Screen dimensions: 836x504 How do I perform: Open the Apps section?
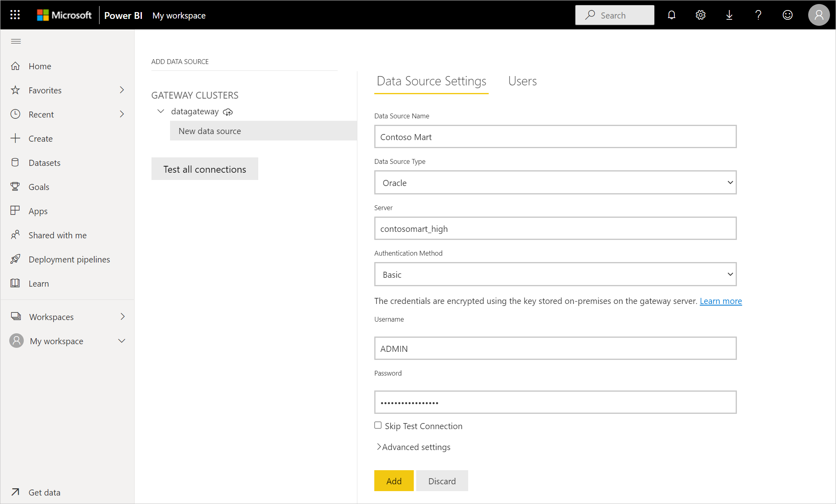point(37,211)
